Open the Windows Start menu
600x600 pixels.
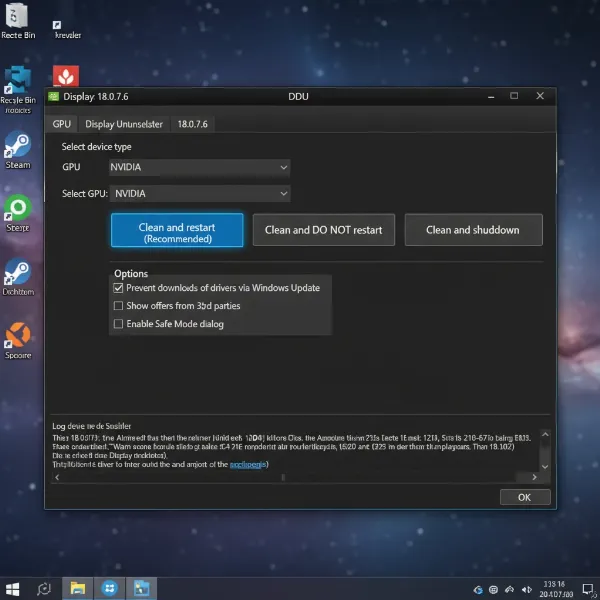[13, 589]
